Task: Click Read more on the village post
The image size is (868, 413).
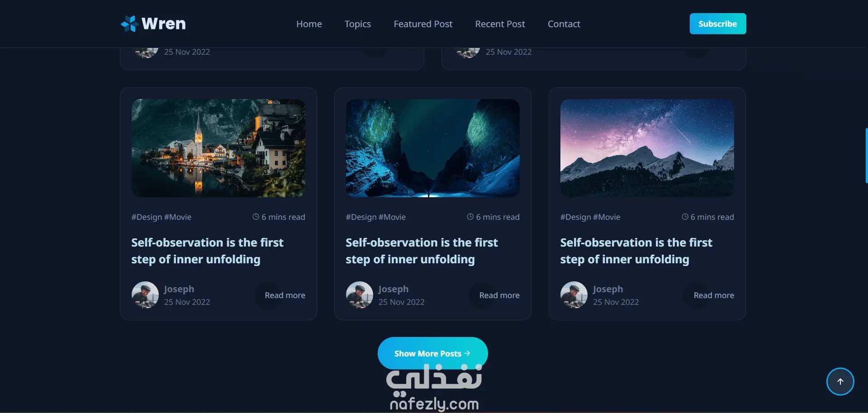Action: 285,295
